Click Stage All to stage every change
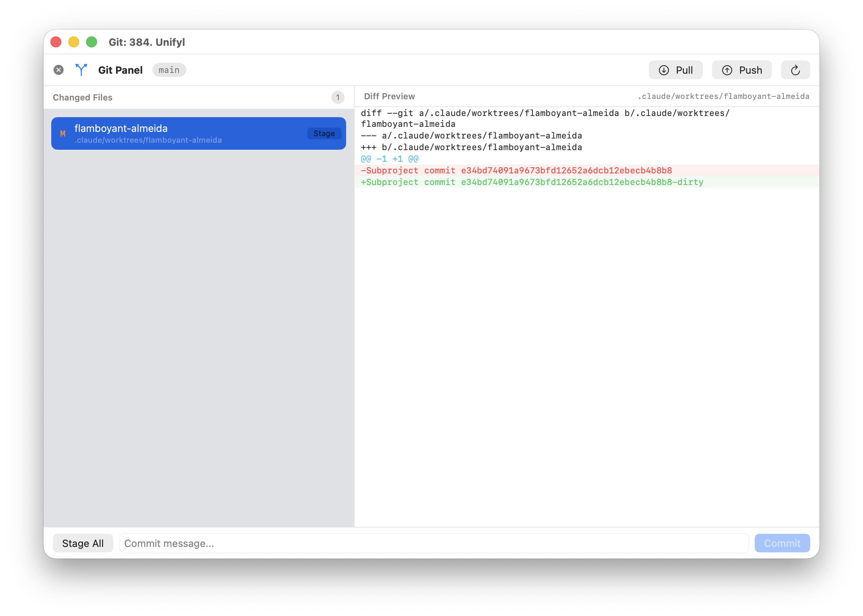Viewport: 863px width, 616px height. (x=83, y=543)
